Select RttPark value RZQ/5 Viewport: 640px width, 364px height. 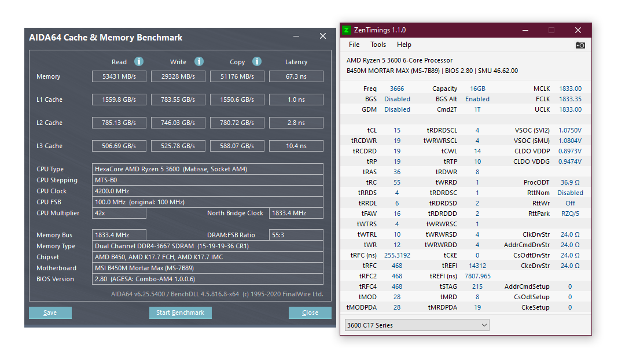[x=570, y=214]
